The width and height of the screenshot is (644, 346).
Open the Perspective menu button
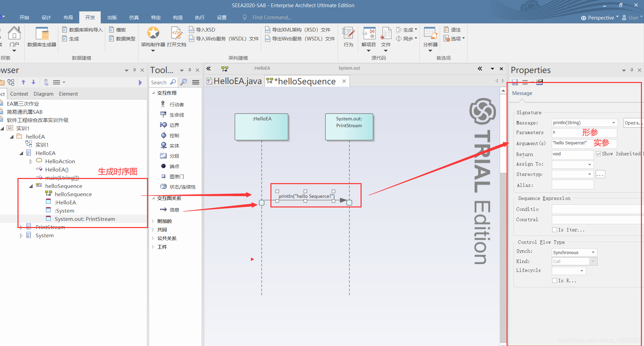[600, 18]
